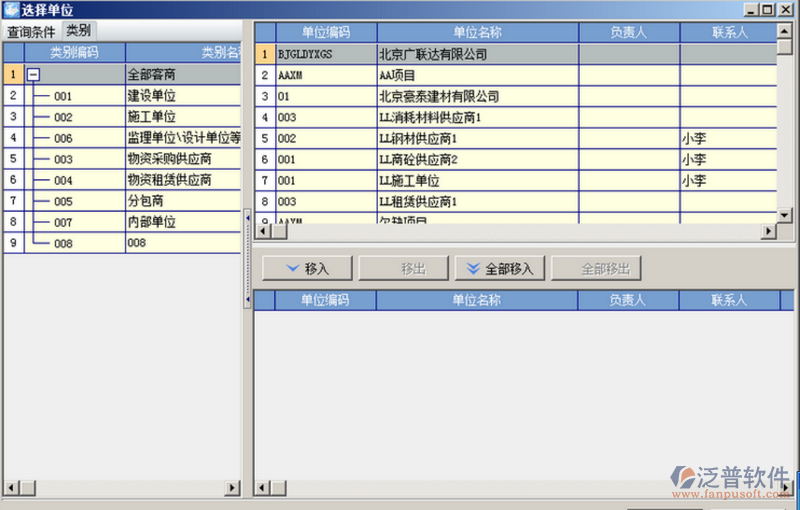800x510 pixels.
Task: Collapse the 全部客商 tree root node
Action: [33, 74]
